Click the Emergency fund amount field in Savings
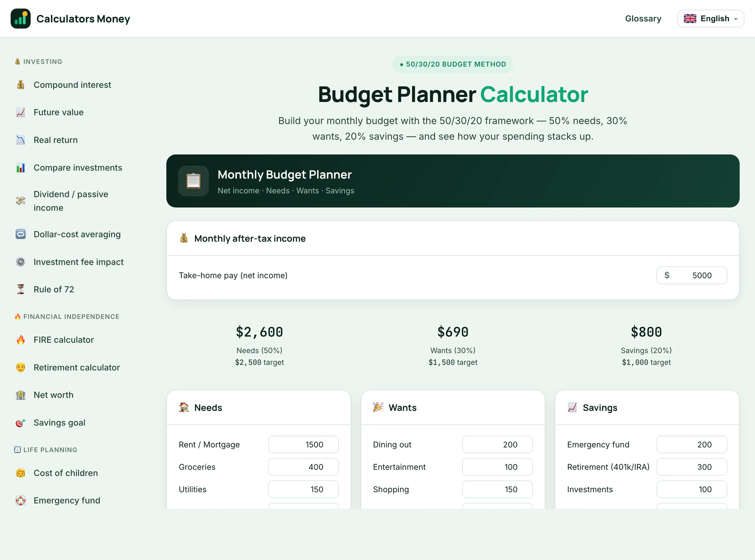Viewport: 755px width, 560px height. [x=692, y=444]
